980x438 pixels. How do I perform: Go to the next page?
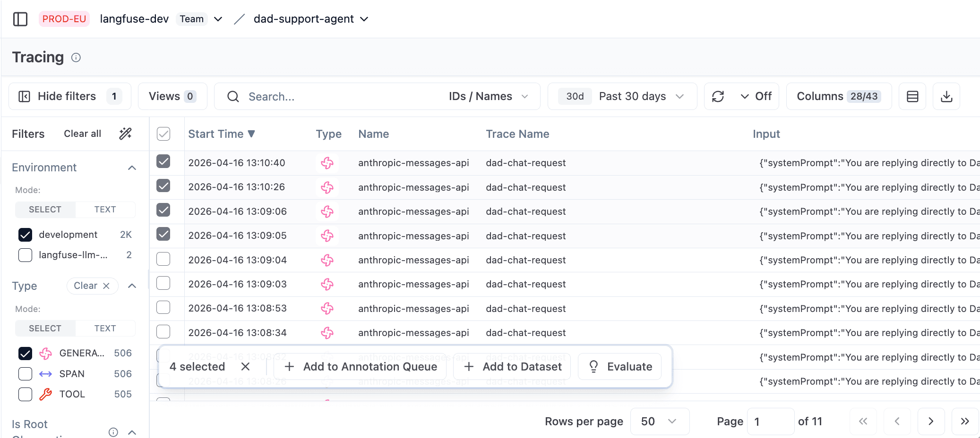pos(931,421)
